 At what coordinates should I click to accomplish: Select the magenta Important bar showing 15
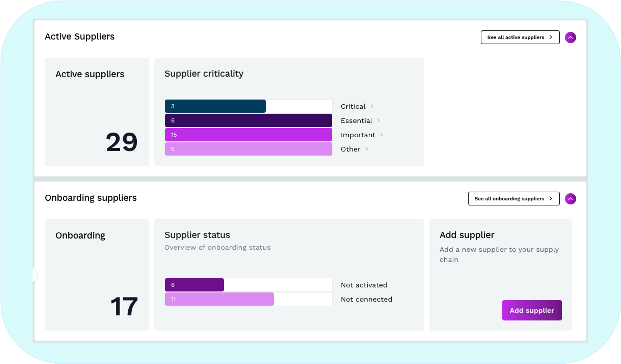(x=248, y=135)
